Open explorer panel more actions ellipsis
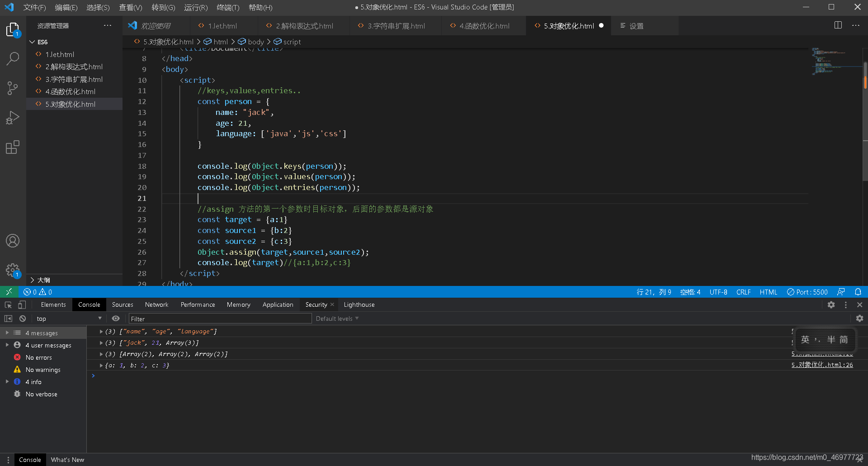Image resolution: width=868 pixels, height=466 pixels. pyautogui.click(x=108, y=25)
